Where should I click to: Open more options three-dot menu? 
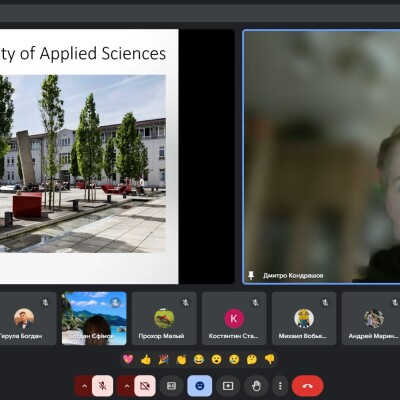click(x=280, y=386)
